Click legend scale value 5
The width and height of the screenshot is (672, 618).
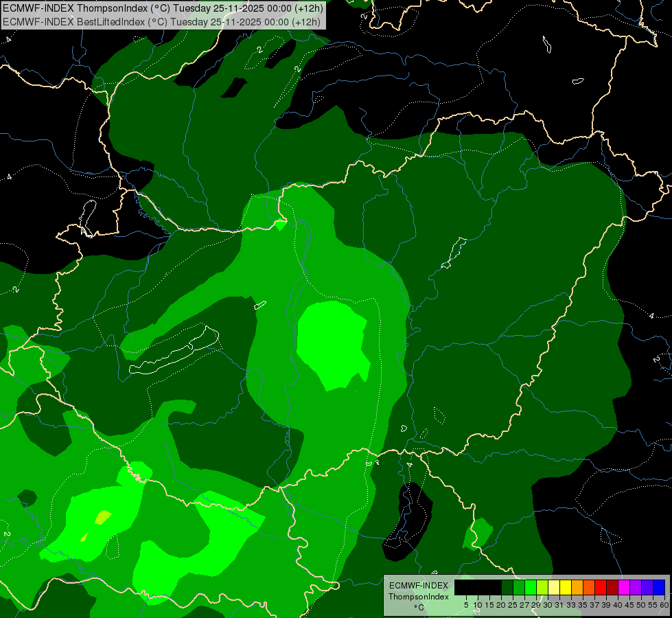click(x=466, y=605)
